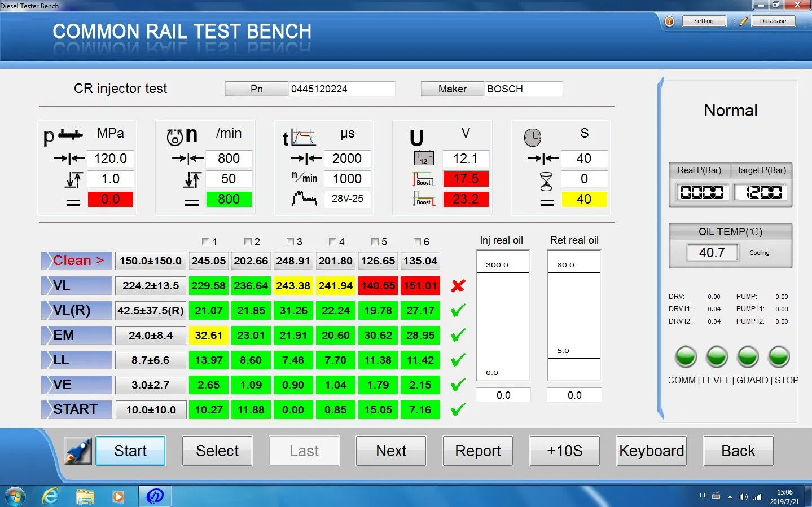Enable injector channel 5 checkbox
Image resolution: width=812 pixels, height=507 pixels.
point(375,241)
